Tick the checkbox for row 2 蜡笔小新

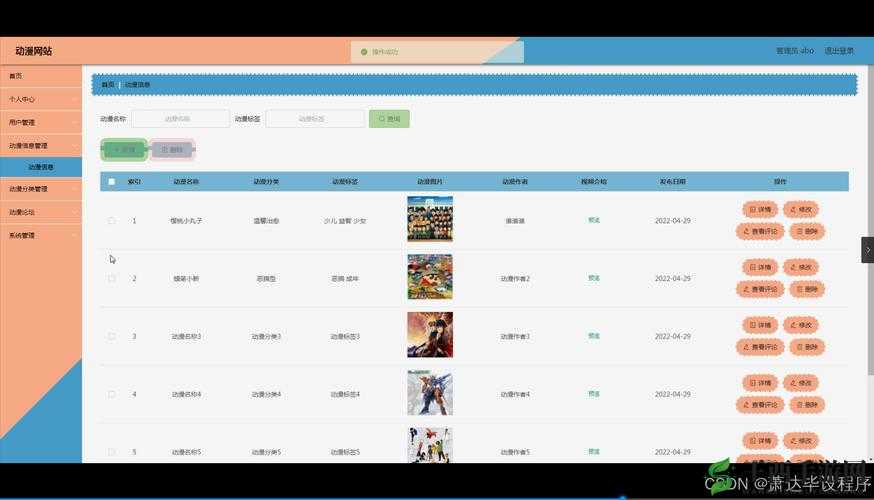pos(111,279)
